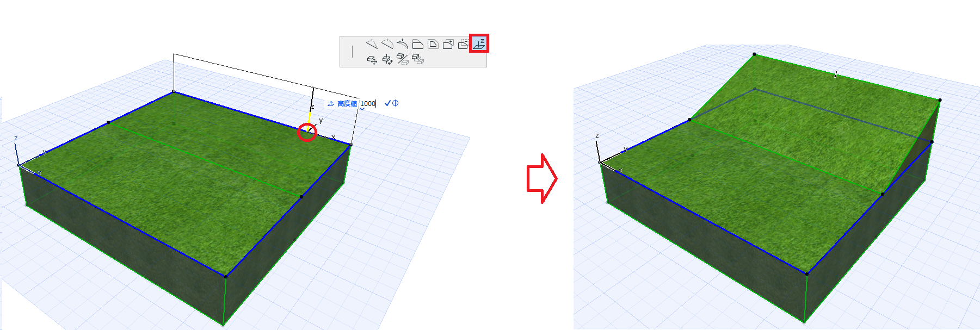Choose the Multiply mesh icon
This screenshot has height=330, width=980.
tap(418, 59)
